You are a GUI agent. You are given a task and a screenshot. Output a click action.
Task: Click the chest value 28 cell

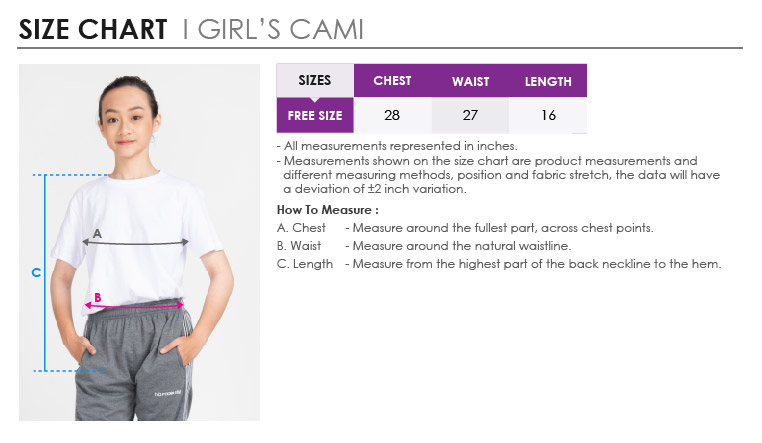(392, 115)
